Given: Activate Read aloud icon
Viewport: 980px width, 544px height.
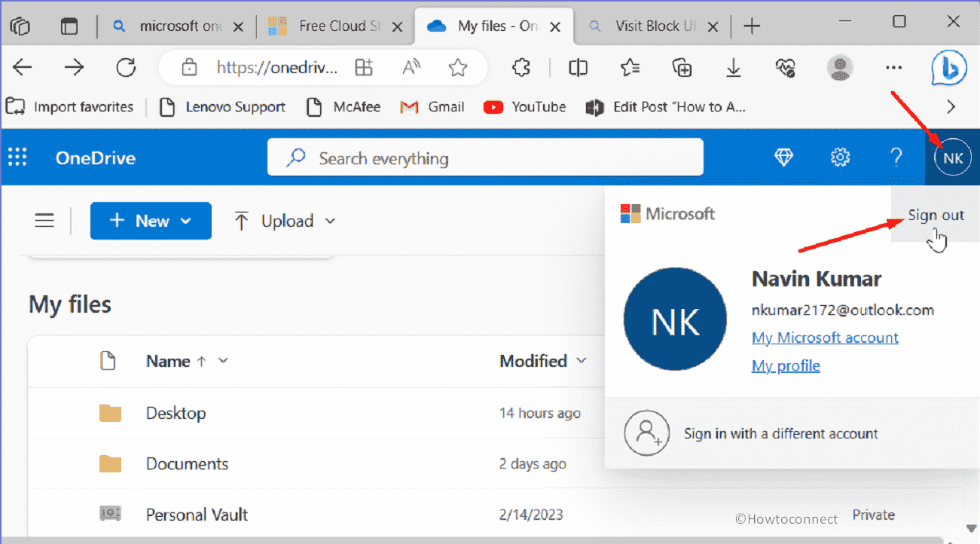Looking at the screenshot, I should (x=411, y=68).
